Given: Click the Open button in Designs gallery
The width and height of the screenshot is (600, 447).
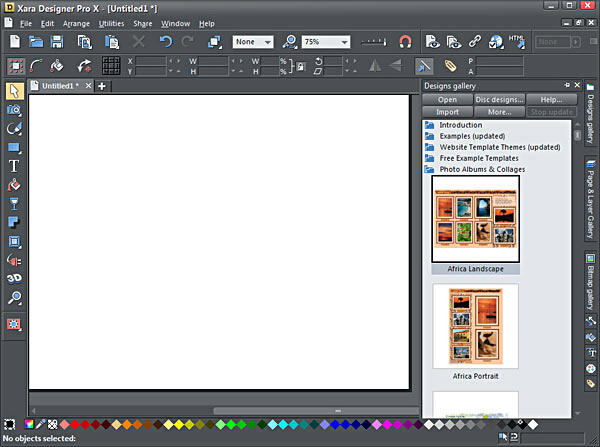Looking at the screenshot, I should (447, 100).
